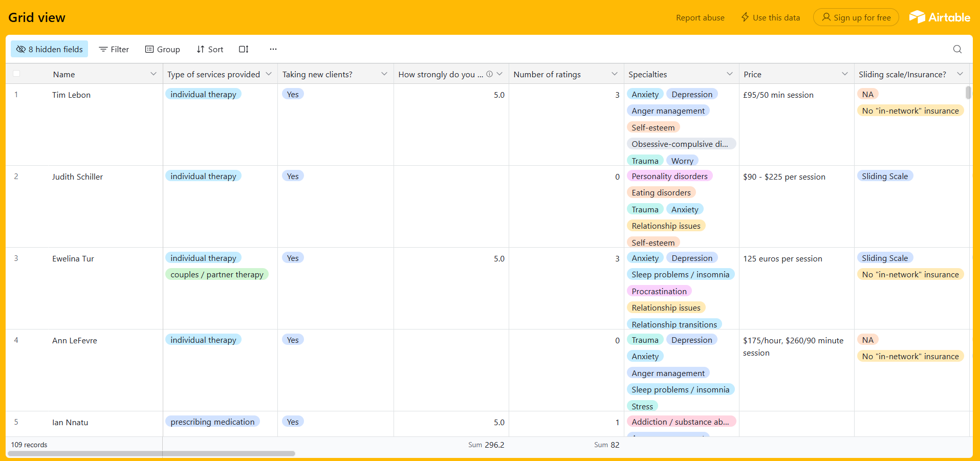Open the Sort tool

210,49
